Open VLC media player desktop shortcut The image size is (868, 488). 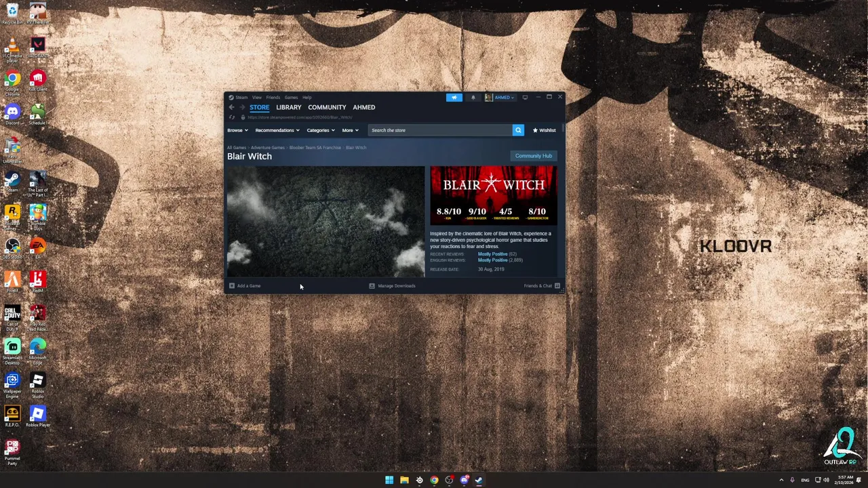tap(12, 50)
